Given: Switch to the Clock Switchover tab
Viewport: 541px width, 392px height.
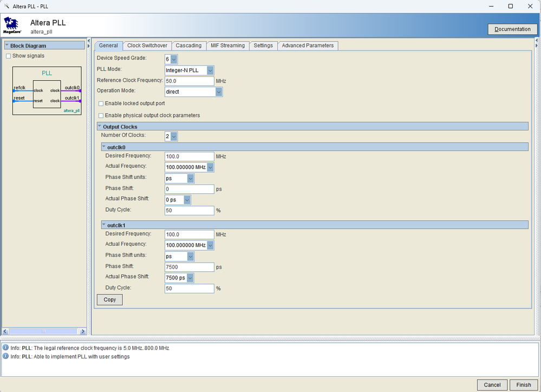Looking at the screenshot, I should tap(147, 45).
